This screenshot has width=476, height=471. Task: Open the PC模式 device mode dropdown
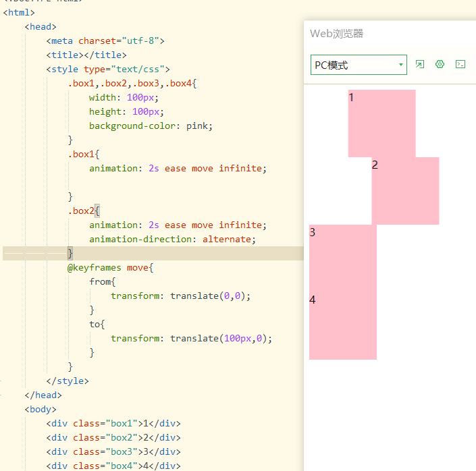pos(359,65)
